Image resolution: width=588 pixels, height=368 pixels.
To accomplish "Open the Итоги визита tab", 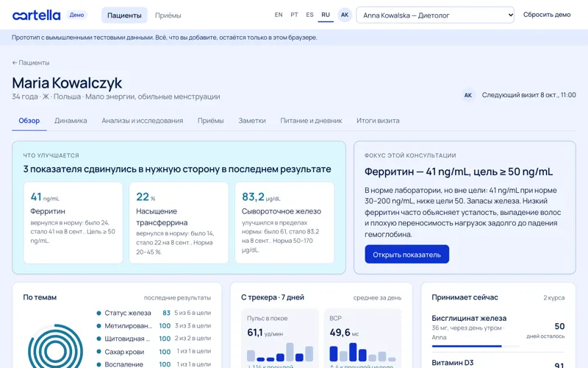I will [378, 121].
